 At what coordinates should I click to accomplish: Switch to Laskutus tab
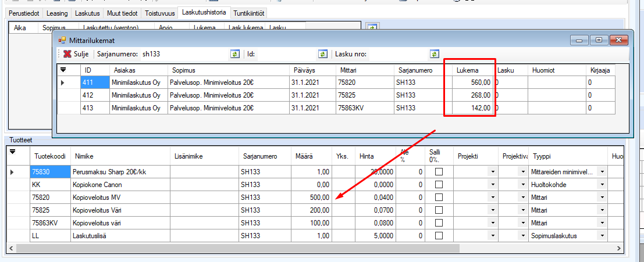87,13
